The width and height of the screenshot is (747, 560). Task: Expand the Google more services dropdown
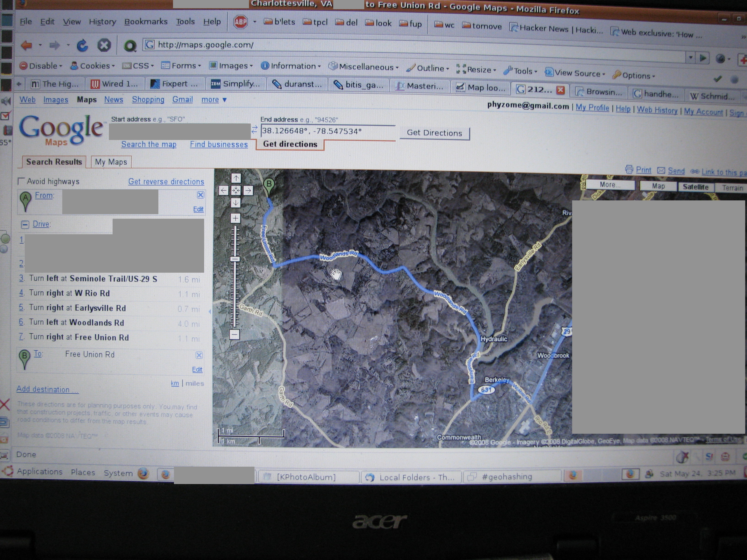214,100
